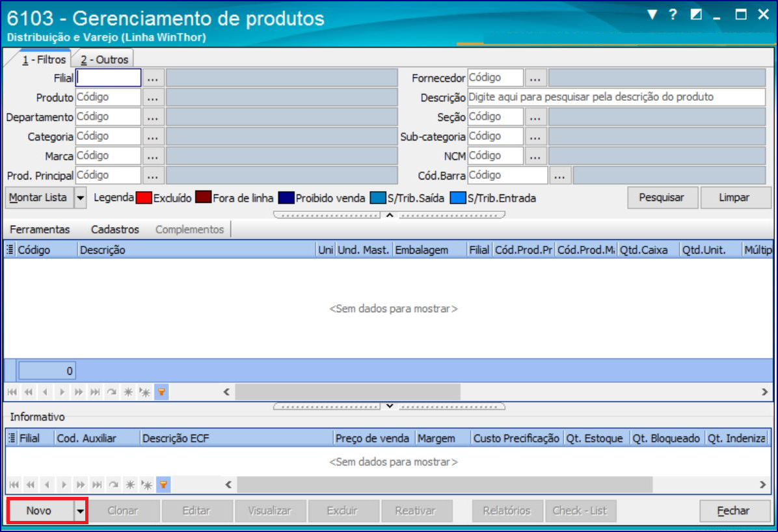Open the NCM lookup ellipsis button
The height and width of the screenshot is (532, 778).
coord(535,156)
